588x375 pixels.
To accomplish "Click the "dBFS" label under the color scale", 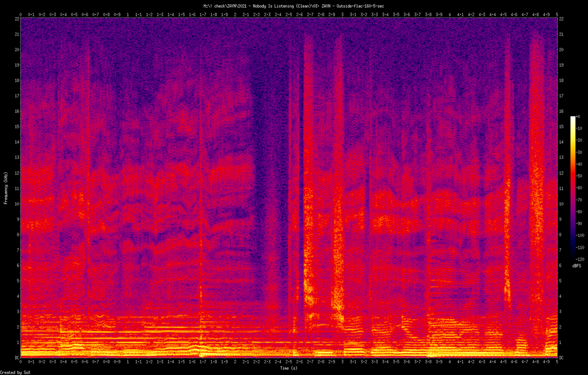I will pyautogui.click(x=577, y=266).
